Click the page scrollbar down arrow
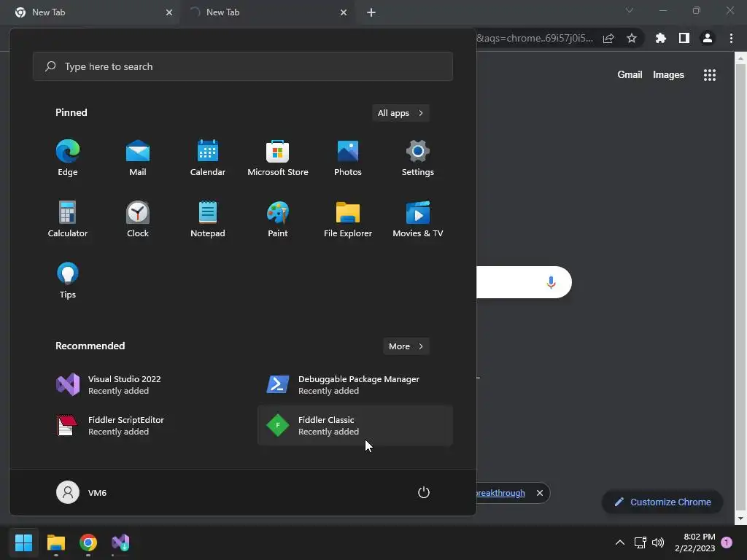Viewport: 747px width, 560px height. pos(740,518)
